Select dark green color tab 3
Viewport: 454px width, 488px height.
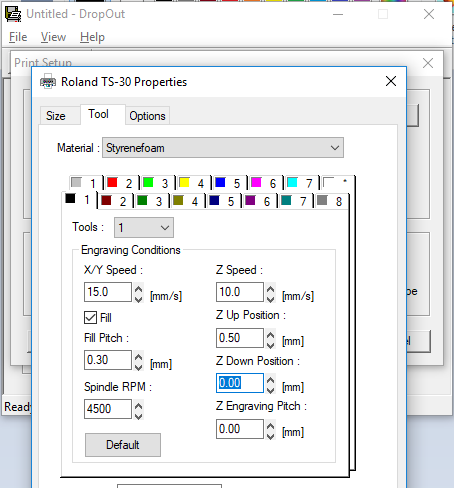[151, 201]
